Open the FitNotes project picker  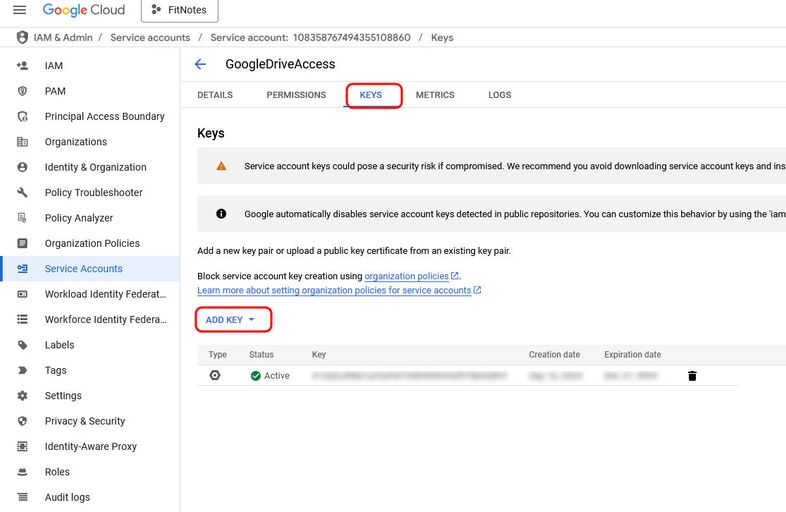coord(179,10)
